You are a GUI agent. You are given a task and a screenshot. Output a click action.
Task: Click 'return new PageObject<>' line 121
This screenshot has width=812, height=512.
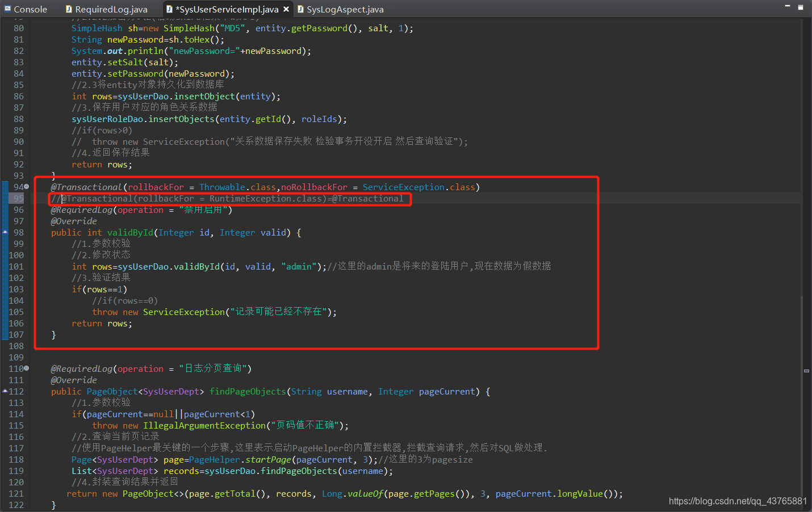(x=345, y=493)
